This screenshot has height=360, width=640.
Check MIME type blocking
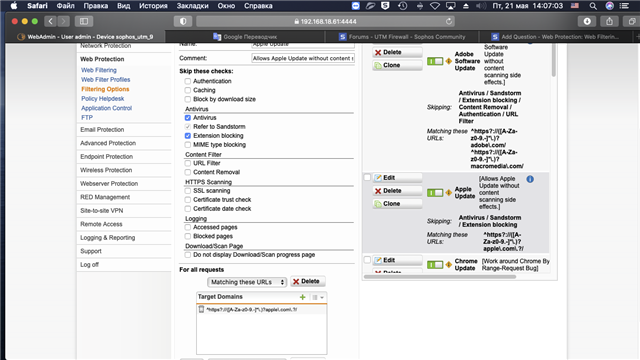click(188, 144)
